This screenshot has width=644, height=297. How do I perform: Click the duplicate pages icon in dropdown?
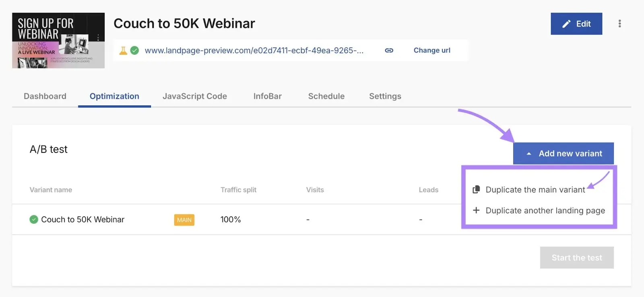476,190
